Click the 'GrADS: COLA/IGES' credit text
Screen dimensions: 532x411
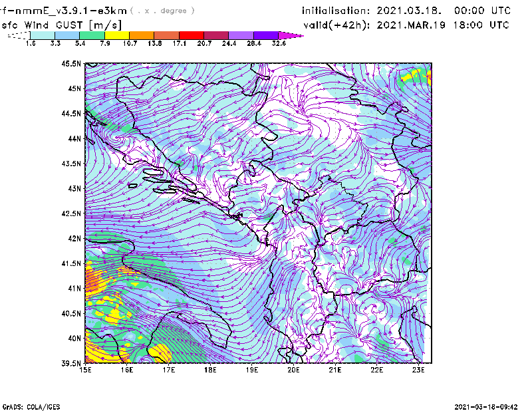(31, 407)
